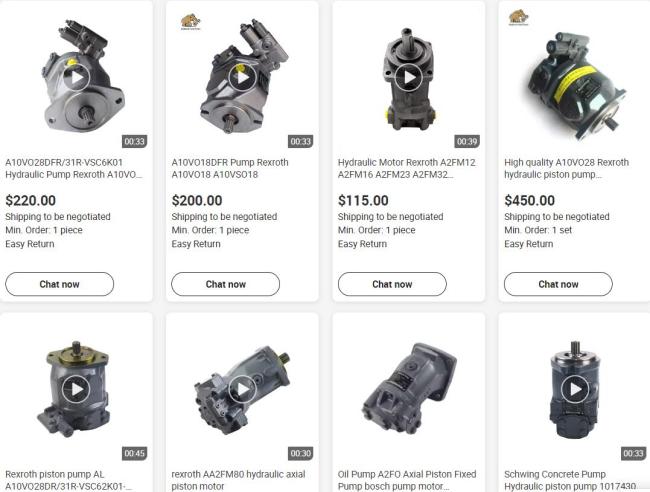Play video on Rexroth piston pump AL image
Screen dimensions: 650x492
[x=76, y=389]
